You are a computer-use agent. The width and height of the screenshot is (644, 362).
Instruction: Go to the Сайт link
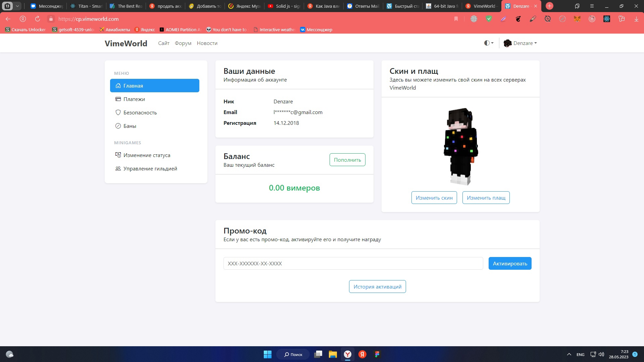(x=164, y=43)
